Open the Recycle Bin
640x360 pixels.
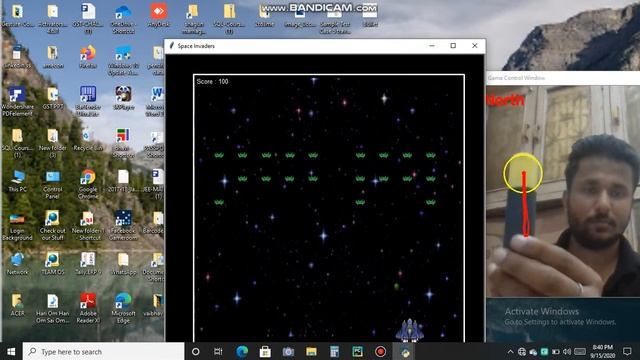click(x=88, y=140)
